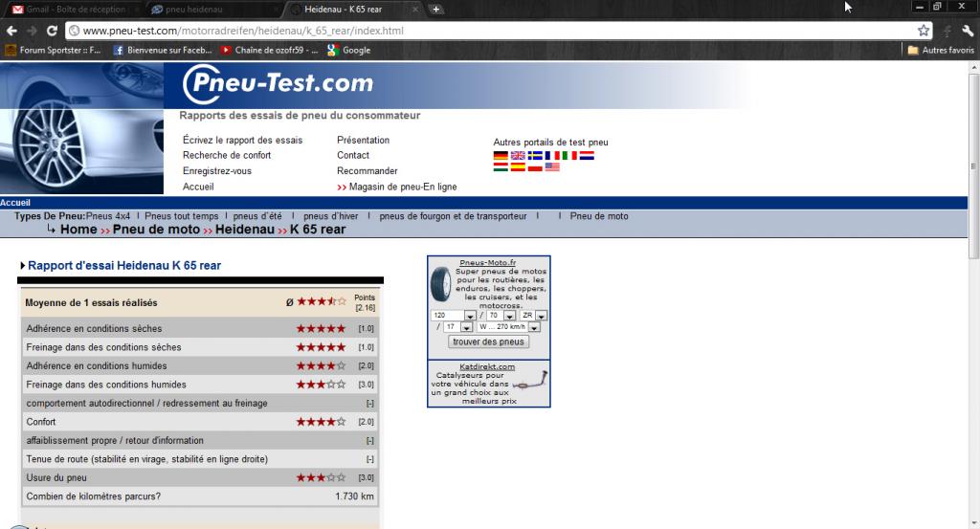Click the Enregistrez-vous link
This screenshot has height=529, width=980.
[217, 170]
